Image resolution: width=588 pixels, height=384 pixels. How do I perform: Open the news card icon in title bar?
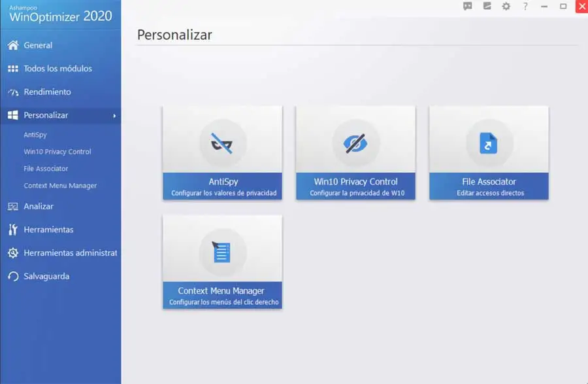coord(487,6)
